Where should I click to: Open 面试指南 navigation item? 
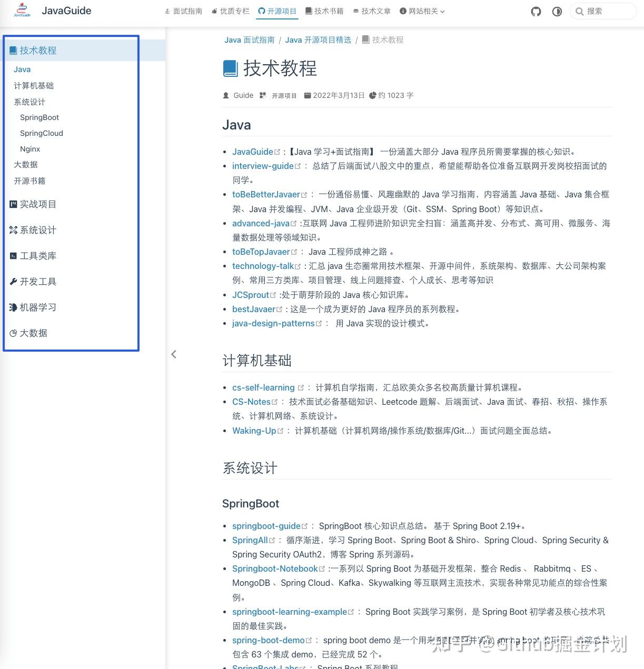(183, 11)
